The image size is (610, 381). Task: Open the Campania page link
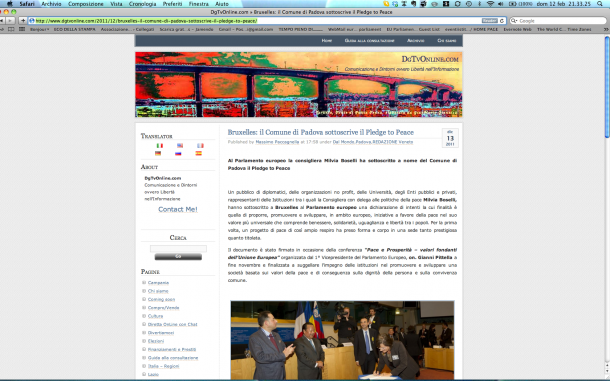(158, 283)
